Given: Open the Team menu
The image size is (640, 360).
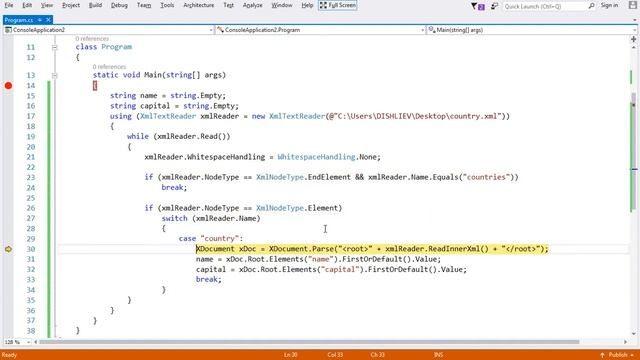Looking at the screenshot, I should [x=144, y=5].
